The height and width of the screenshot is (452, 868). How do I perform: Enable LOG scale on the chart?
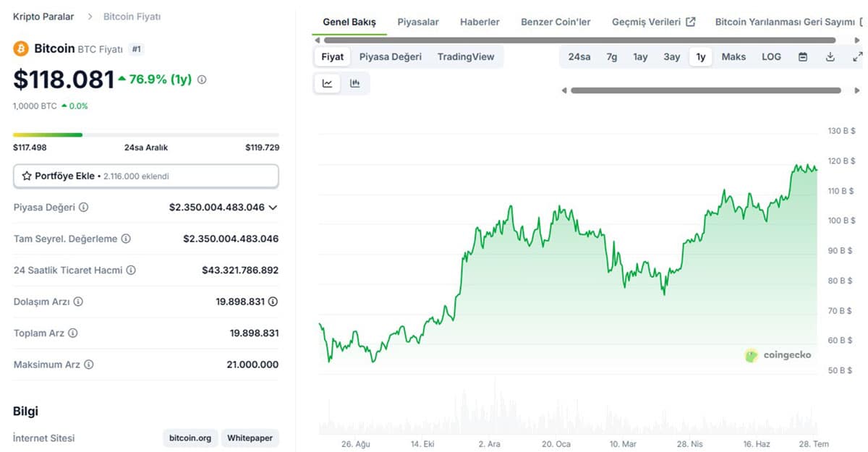pyautogui.click(x=771, y=56)
